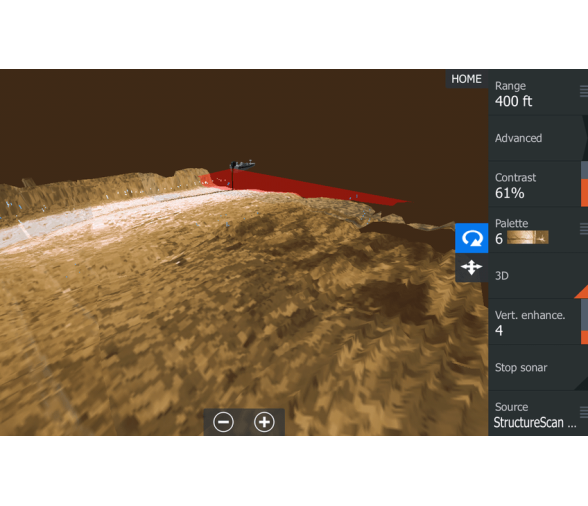Click the palette 6 preview thumbnail
The width and height of the screenshot is (588, 506).
[528, 237]
